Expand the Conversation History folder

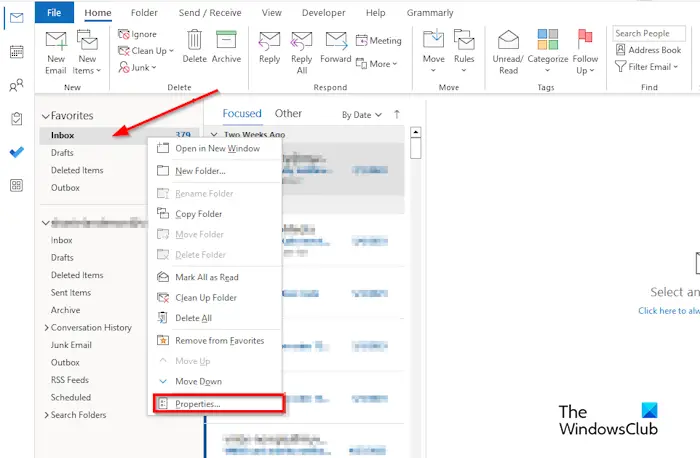pos(46,328)
